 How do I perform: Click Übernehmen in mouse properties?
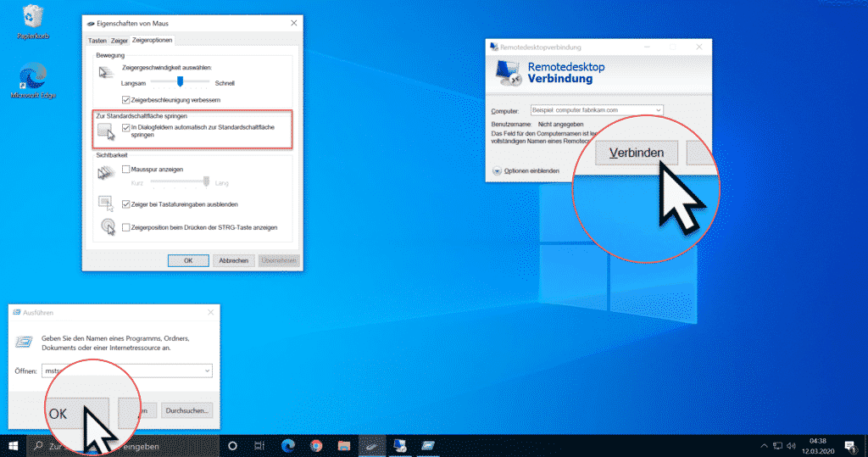(279, 260)
